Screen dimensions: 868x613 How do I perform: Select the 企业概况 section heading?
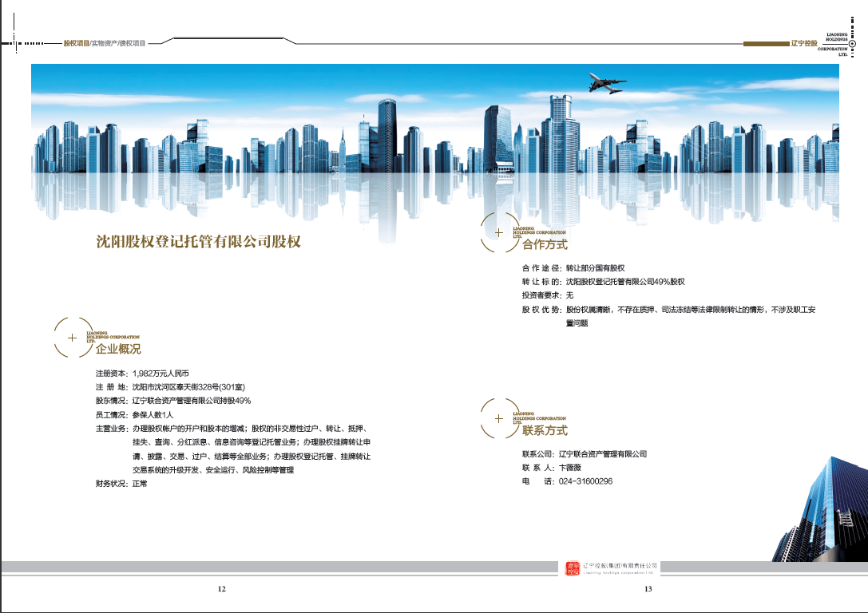pyautogui.click(x=118, y=349)
